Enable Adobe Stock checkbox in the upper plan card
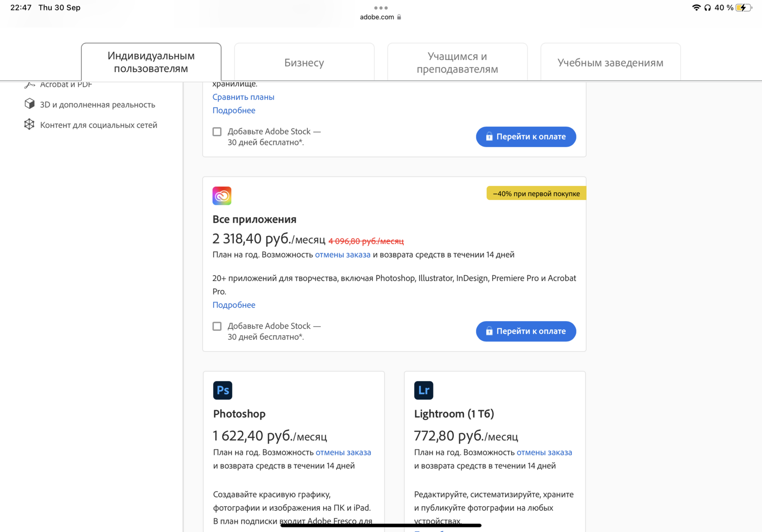This screenshot has width=762, height=532. point(217,132)
